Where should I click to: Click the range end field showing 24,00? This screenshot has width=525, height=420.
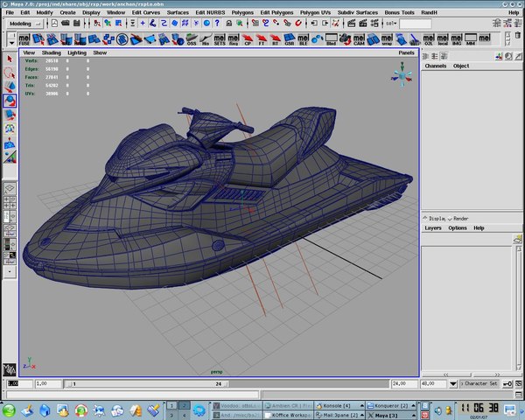click(x=403, y=383)
